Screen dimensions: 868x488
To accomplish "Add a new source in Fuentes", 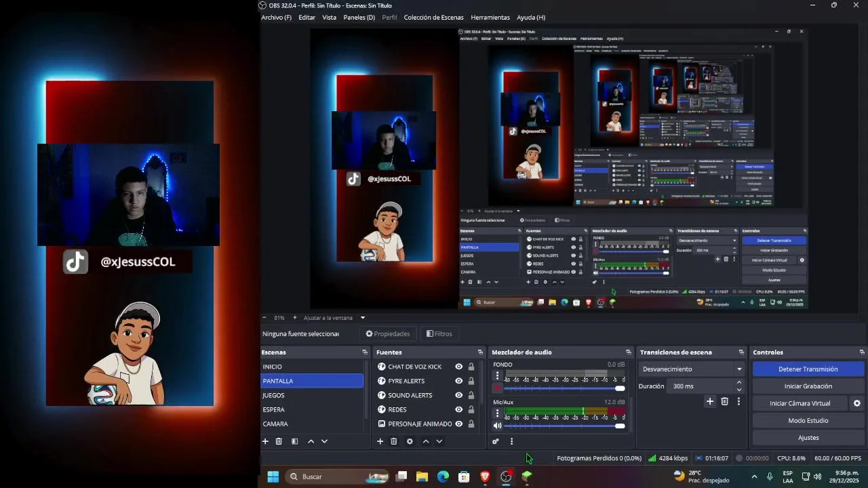I will (380, 441).
